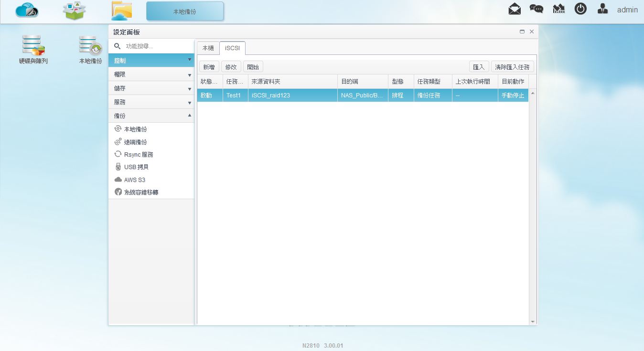
Task: Sort by 任務類型 column header
Action: click(433, 82)
